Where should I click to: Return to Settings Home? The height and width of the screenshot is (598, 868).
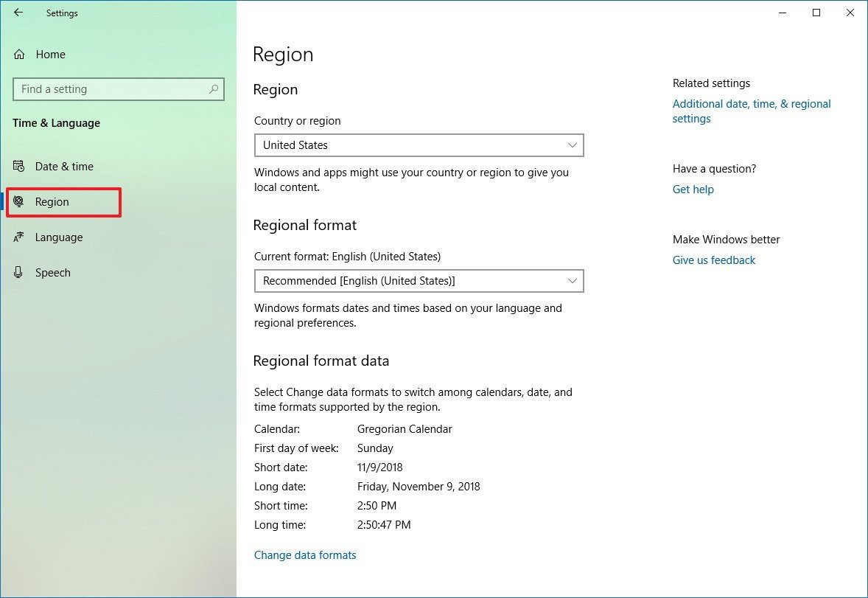(50, 55)
